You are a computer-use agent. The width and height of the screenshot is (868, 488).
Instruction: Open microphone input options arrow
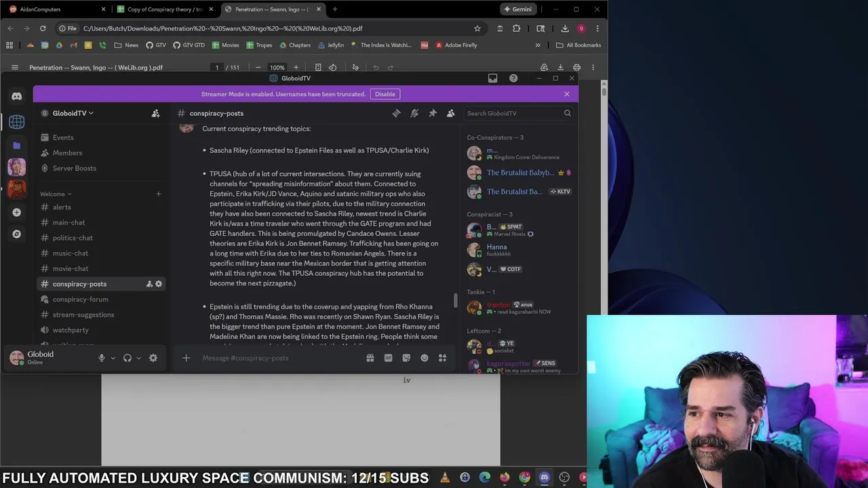113,358
